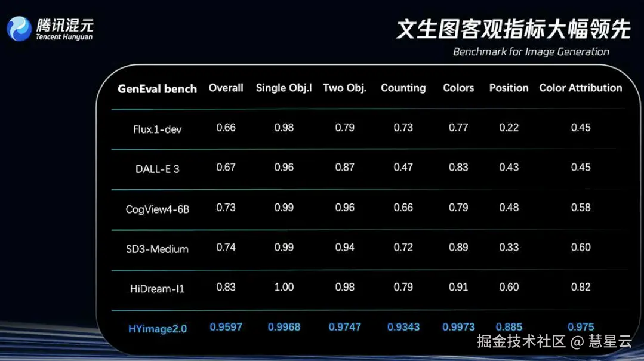Click SD3-Medium Two Obj value 0.94
The width and height of the screenshot is (644, 361).
point(344,248)
